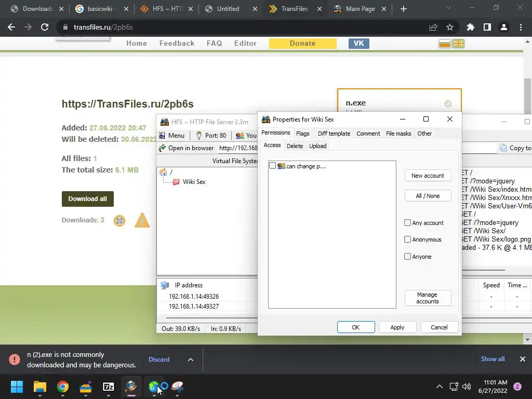Show hidden system tray icons
This screenshot has height=399, width=532.
coord(440,387)
